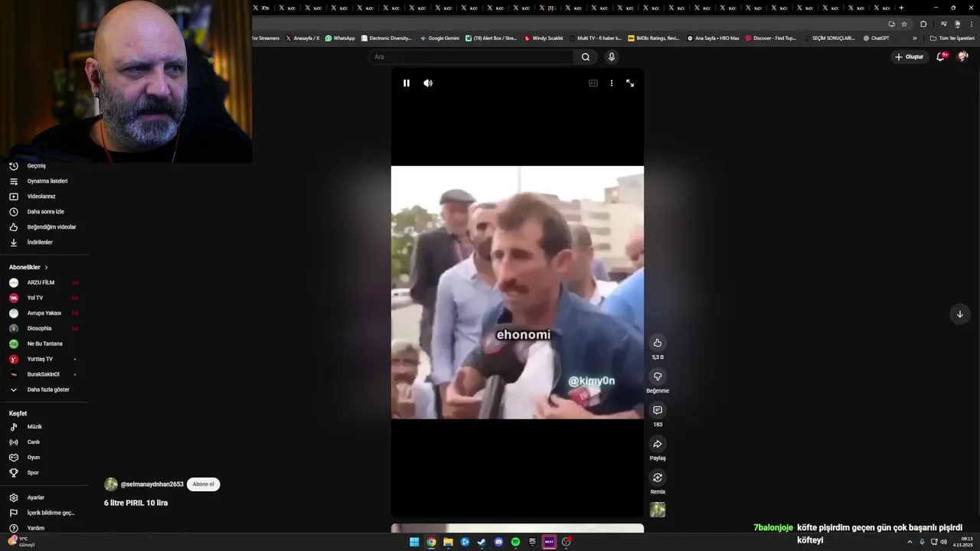Viewport: 980px width, 551px height.
Task: Open the IMDb: Ratings bookmark
Action: click(x=653, y=38)
